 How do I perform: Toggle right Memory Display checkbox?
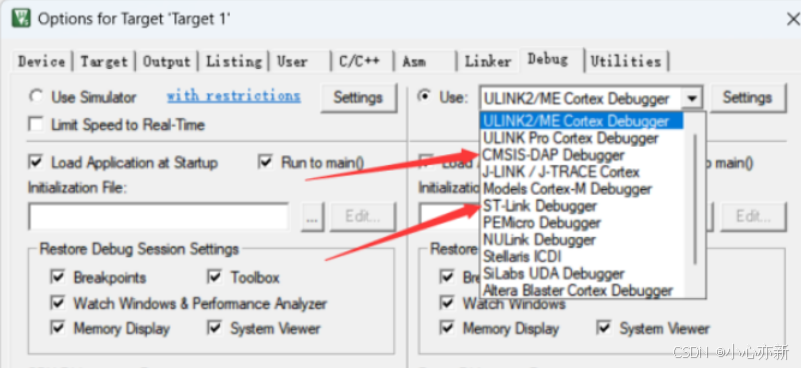tap(447, 328)
